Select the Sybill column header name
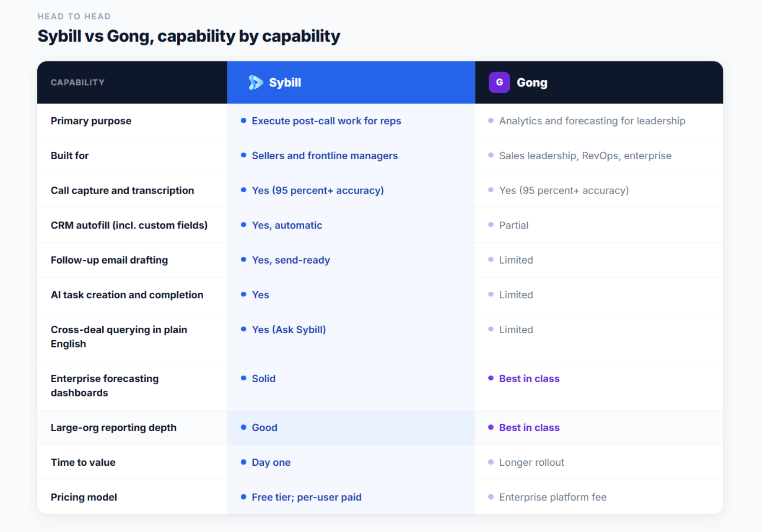 285,82
